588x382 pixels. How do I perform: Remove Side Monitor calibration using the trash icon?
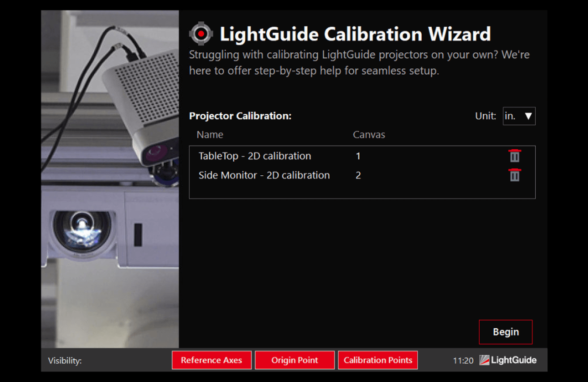click(x=514, y=175)
